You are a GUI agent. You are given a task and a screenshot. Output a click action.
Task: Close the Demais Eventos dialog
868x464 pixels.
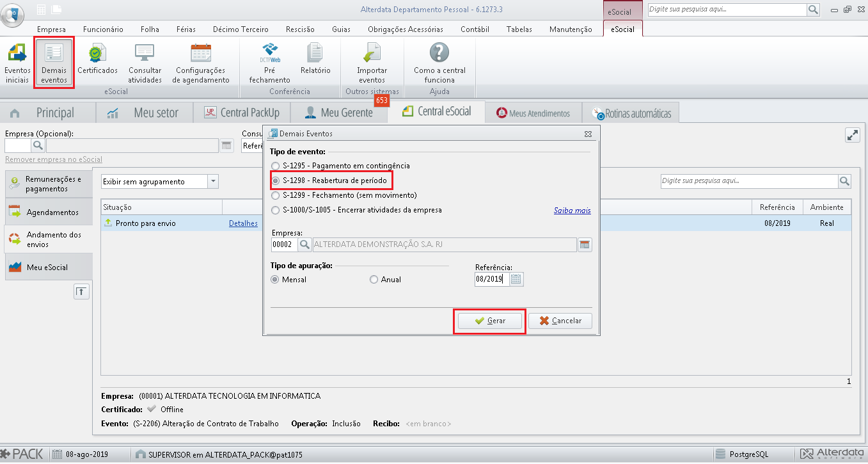(x=588, y=134)
